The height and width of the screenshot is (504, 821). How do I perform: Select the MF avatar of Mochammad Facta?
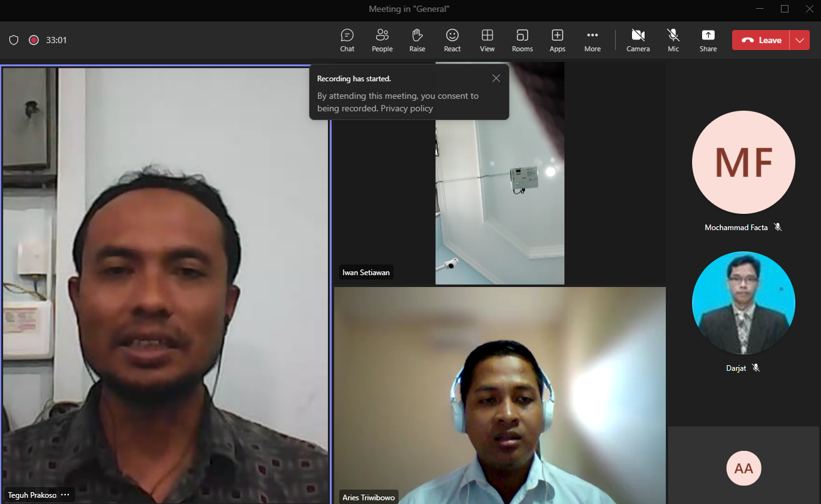(x=743, y=163)
